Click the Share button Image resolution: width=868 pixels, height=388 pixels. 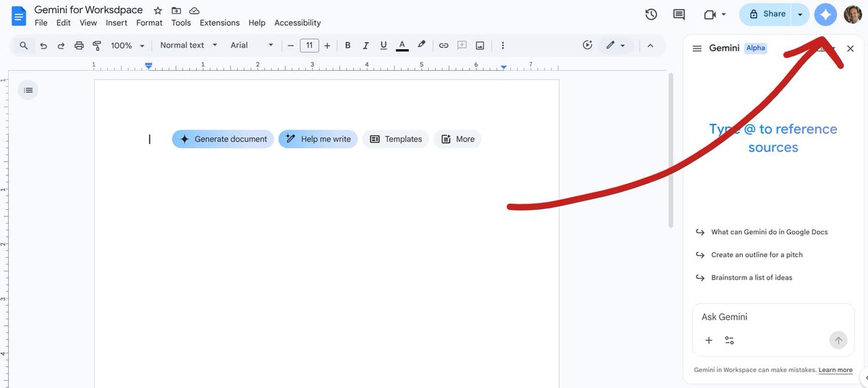[767, 14]
